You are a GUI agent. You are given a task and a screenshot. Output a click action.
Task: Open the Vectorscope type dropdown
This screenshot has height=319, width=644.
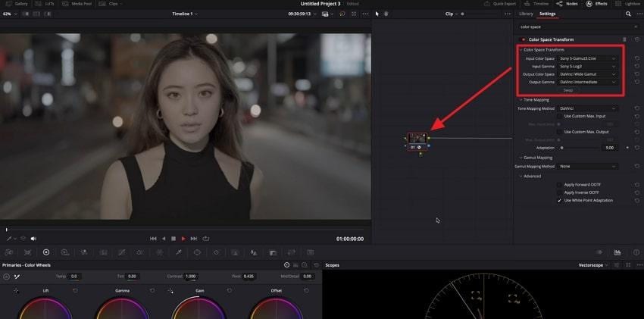click(593, 265)
